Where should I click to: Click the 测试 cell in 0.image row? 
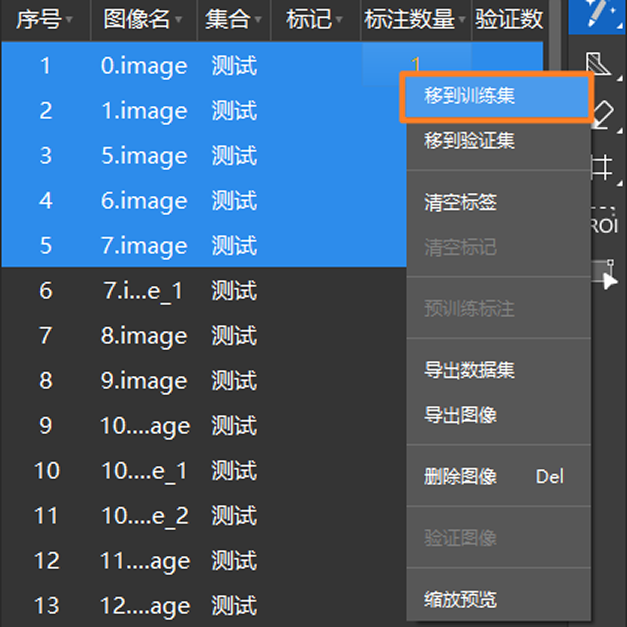pos(234,65)
